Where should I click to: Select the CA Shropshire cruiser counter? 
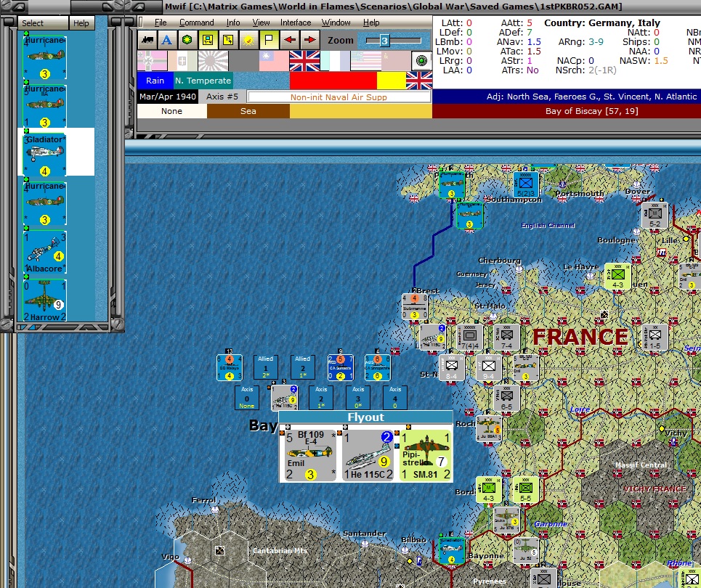[377, 367]
